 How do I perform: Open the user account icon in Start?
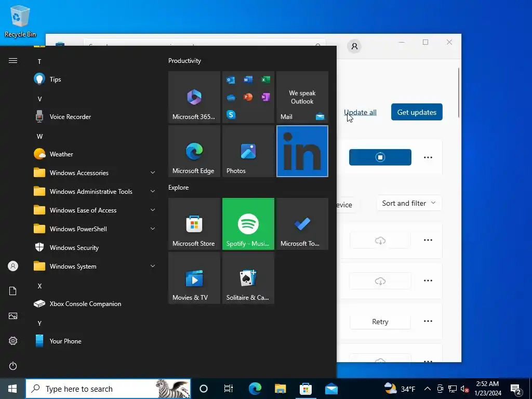13,266
